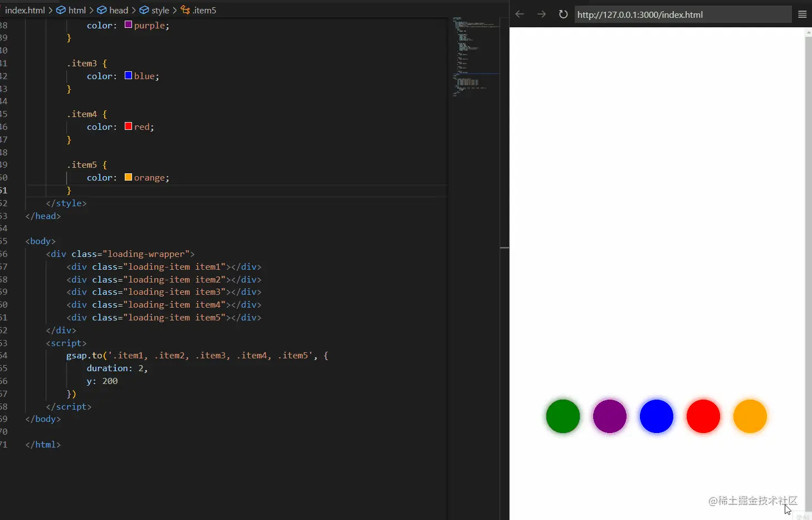Click the red circle in preview
812x520 pixels.
[703, 416]
